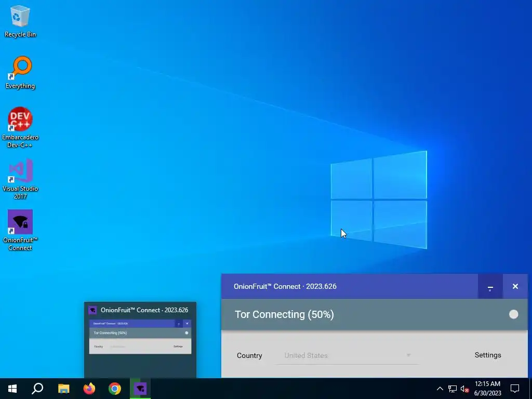Screen dimensions: 532x399
Task: Click the OnionFruit Connect 2023.626 window title
Action: pyautogui.click(x=285, y=286)
